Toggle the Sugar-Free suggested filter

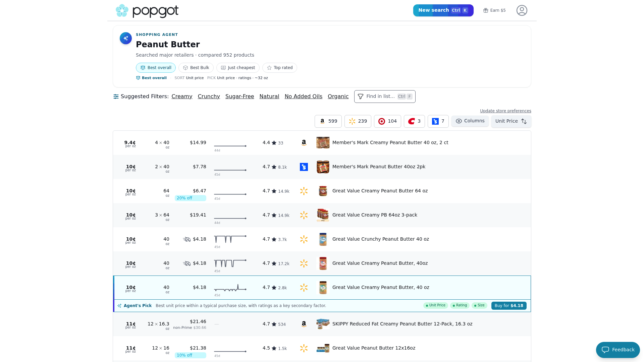(239, 97)
